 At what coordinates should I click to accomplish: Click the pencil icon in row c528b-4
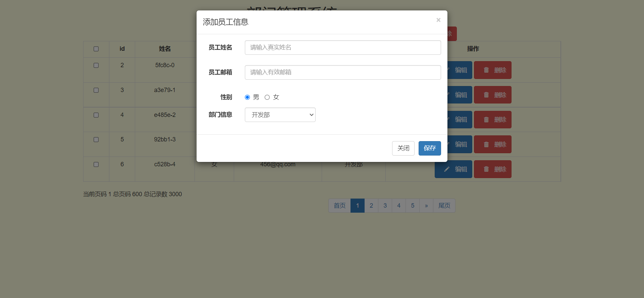pos(446,169)
